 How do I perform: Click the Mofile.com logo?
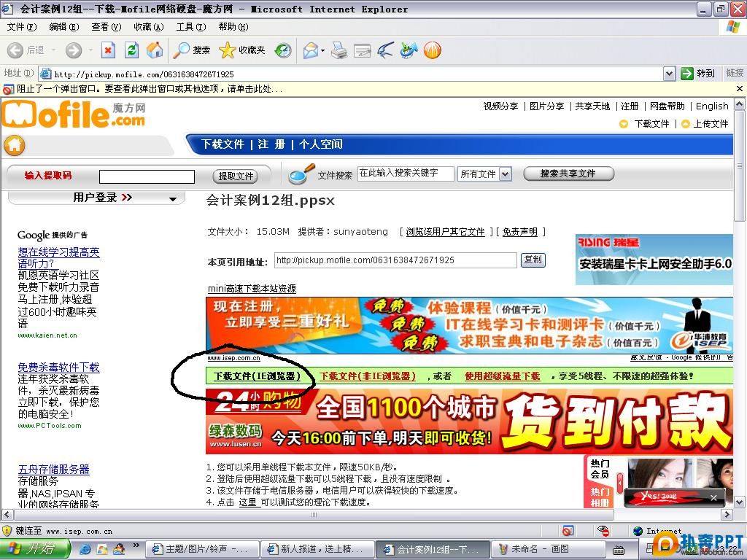click(74, 114)
